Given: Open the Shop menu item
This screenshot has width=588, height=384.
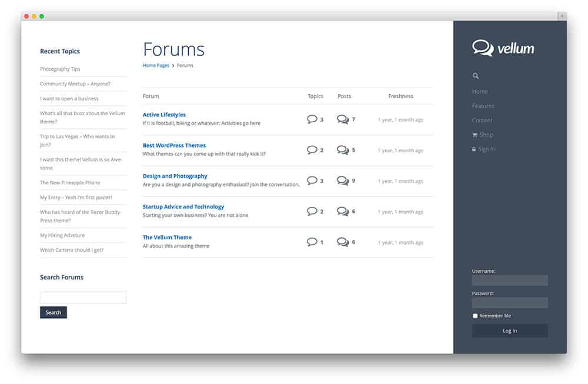Looking at the screenshot, I should click(486, 135).
